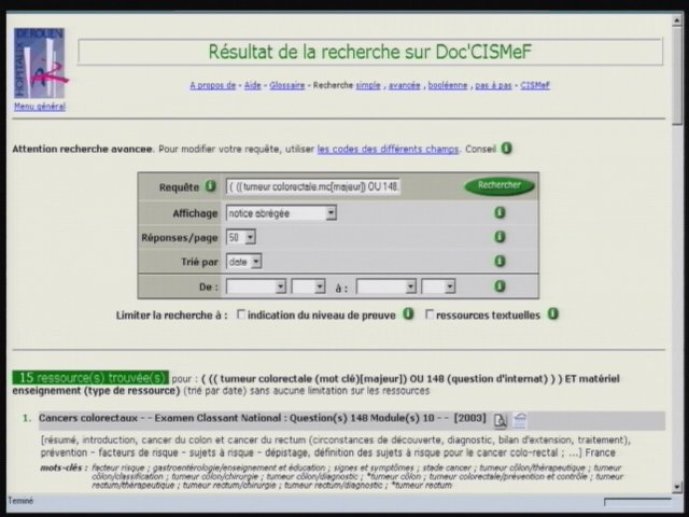The width and height of the screenshot is (689, 517).
Task: Open the Réponses/page dropdown showing 50
Action: click(241, 237)
